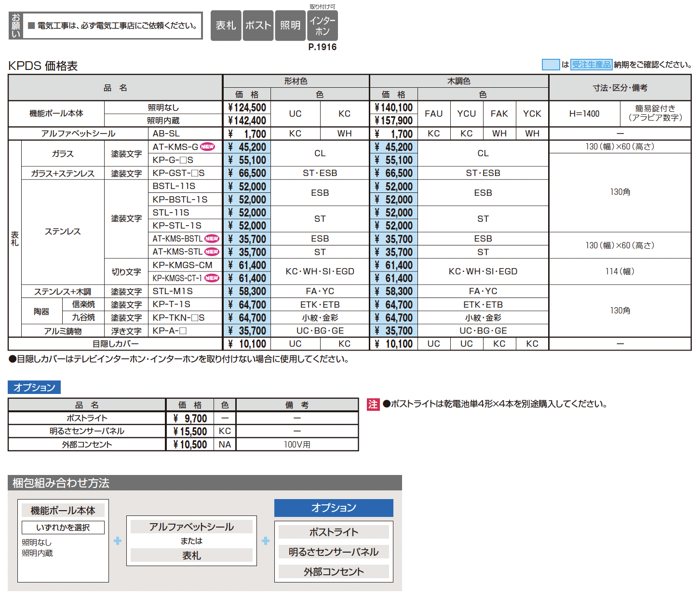Screen dimensions: 700x596
Task: Click the ¥142,400 price cell
Action: pyautogui.click(x=247, y=121)
